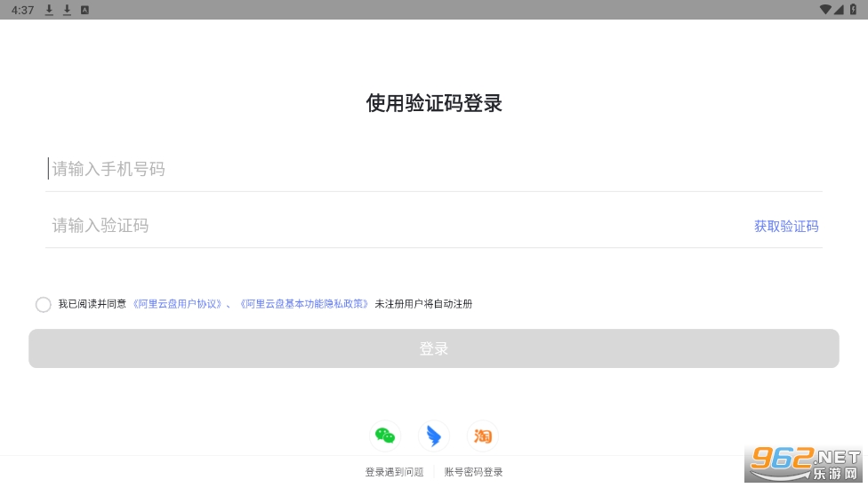
Task: Open 《阿里云盘基本功能隐私政策》 link
Action: [305, 304]
